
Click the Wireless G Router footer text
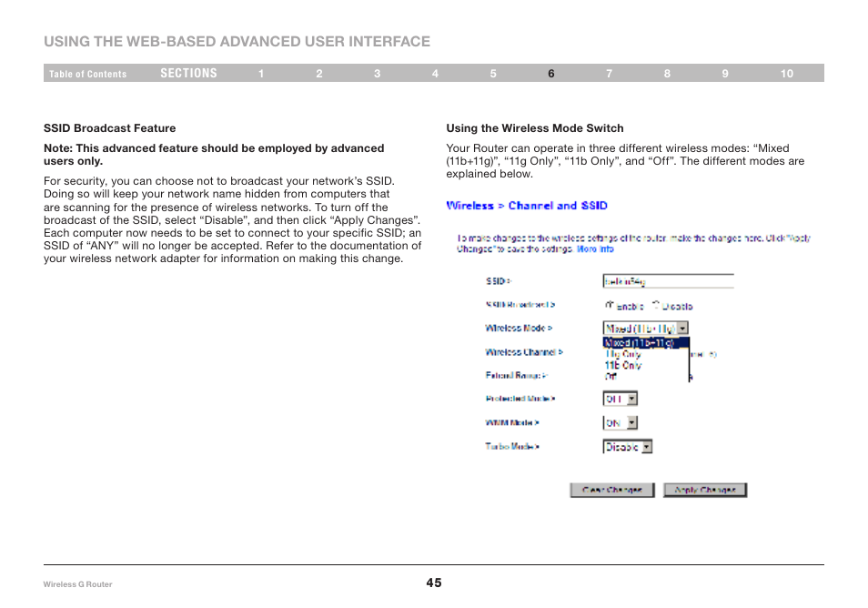tap(77, 584)
